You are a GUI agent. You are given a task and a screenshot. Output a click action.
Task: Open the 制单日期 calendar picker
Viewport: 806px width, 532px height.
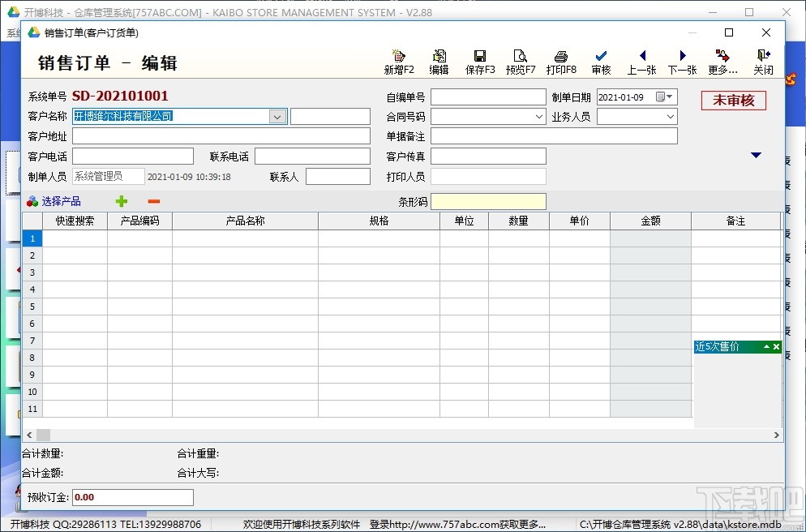(664, 97)
